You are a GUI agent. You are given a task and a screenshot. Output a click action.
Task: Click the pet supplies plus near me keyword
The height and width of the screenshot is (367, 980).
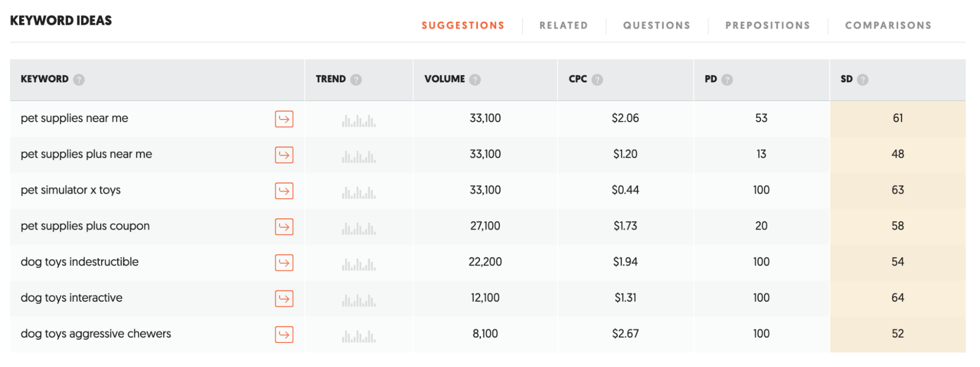tap(86, 154)
